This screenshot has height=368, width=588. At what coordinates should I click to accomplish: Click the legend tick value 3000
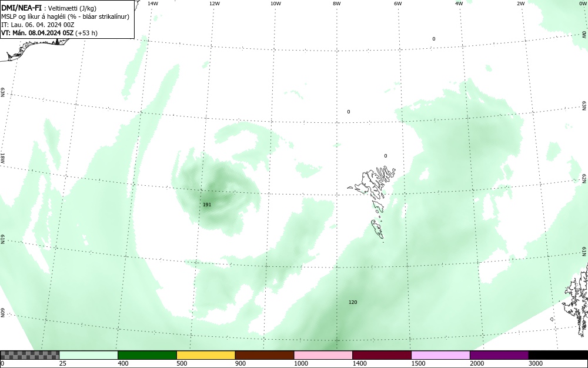coord(536,363)
